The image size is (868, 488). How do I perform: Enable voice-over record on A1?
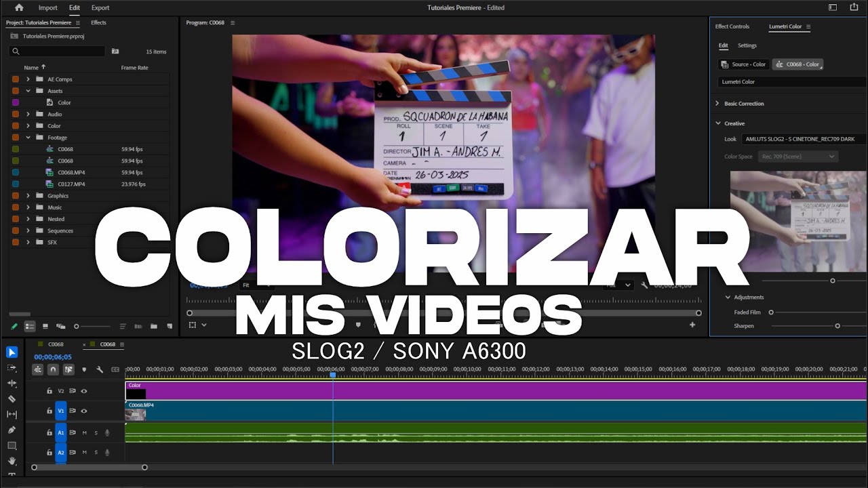(107, 432)
